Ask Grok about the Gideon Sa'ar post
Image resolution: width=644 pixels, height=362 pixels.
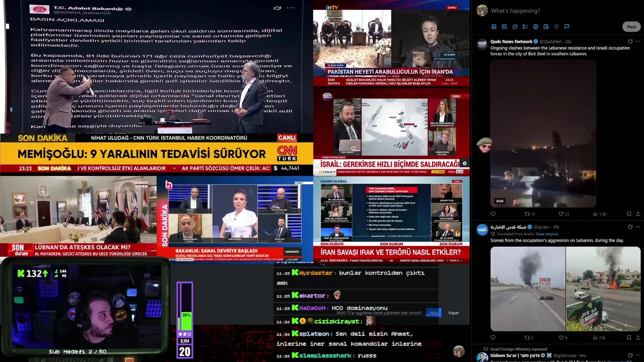click(630, 355)
